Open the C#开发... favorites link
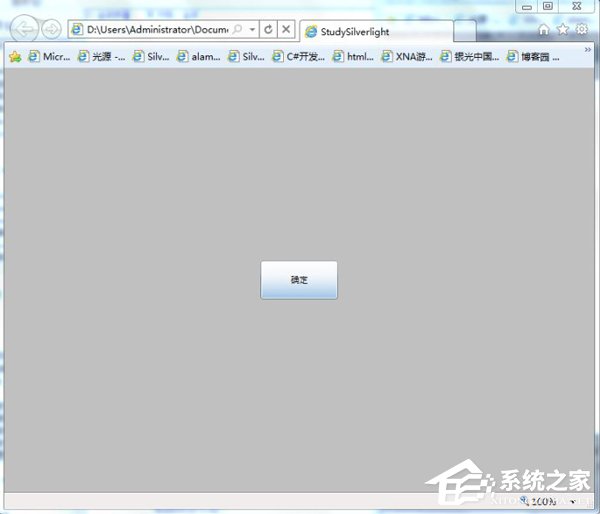 pyautogui.click(x=298, y=57)
